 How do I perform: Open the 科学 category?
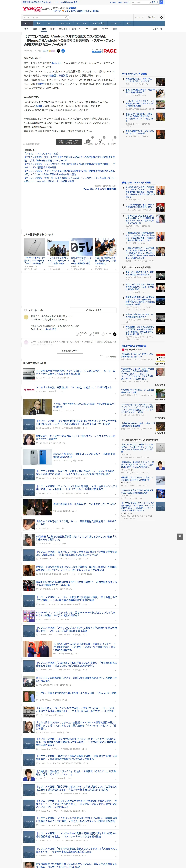click(95, 29)
